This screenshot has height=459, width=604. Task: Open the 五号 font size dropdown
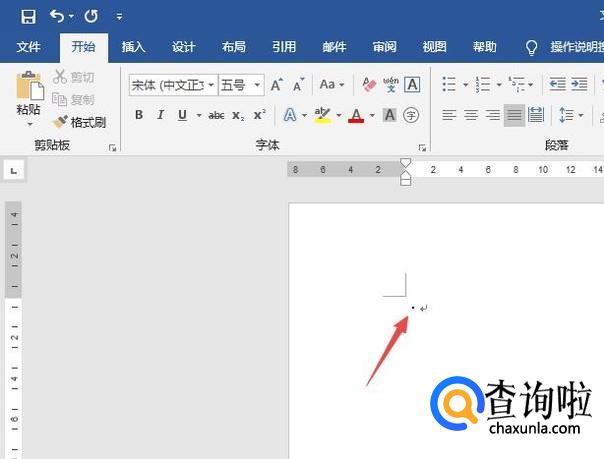click(257, 85)
